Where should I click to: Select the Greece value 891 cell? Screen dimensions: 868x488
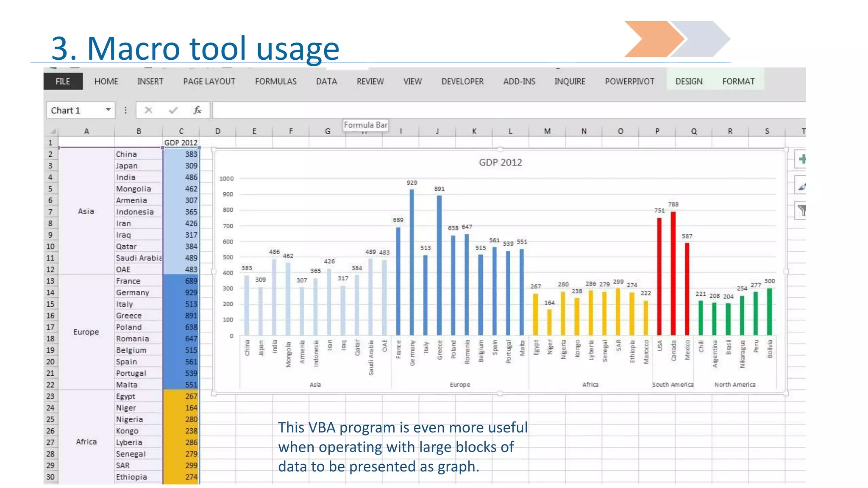point(181,316)
